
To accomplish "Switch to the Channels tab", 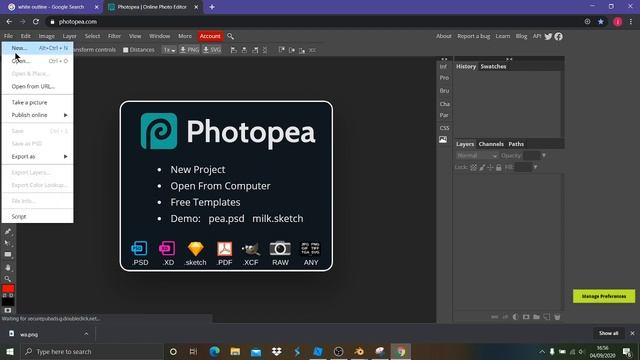I will click(491, 144).
